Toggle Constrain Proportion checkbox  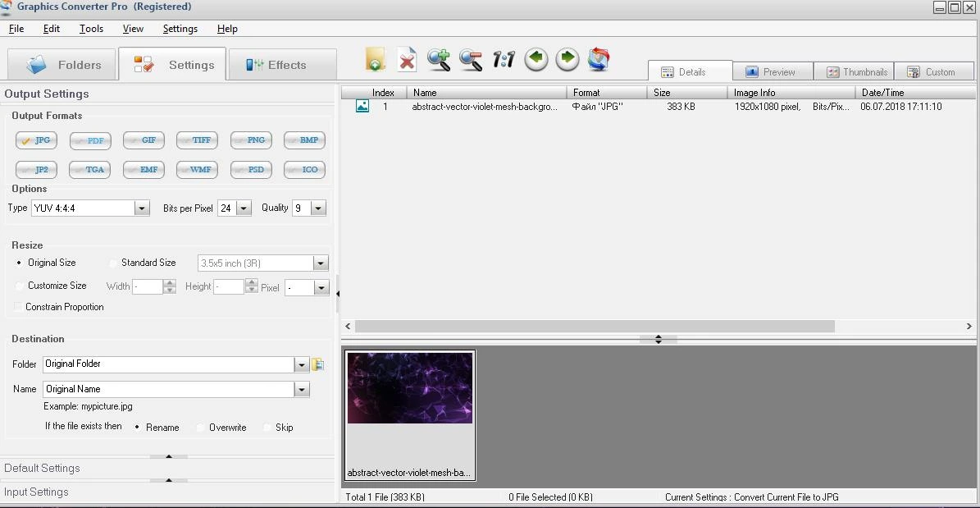(x=19, y=307)
